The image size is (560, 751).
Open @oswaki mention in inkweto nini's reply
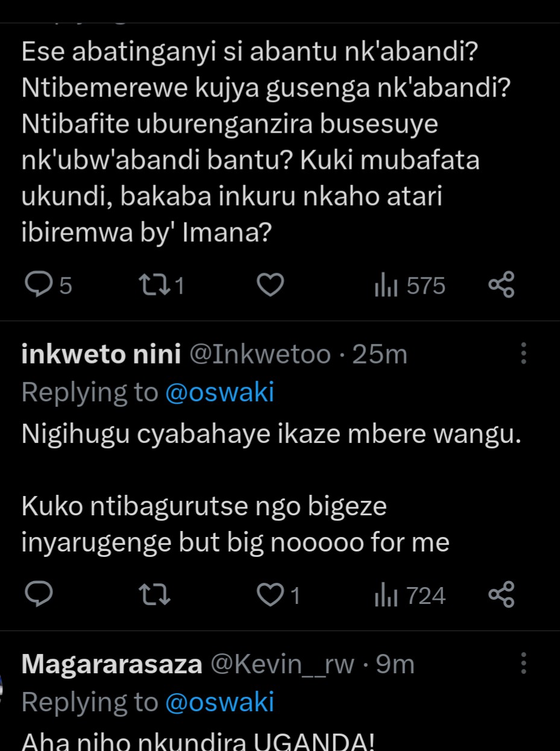(x=219, y=392)
